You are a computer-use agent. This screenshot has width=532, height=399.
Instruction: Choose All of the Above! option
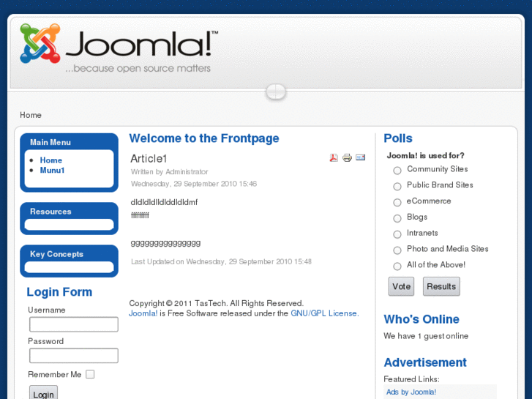coord(397,266)
